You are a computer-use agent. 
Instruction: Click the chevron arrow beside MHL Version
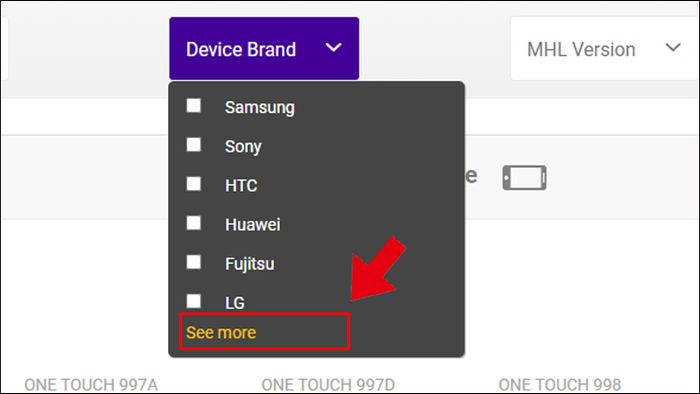coord(673,47)
